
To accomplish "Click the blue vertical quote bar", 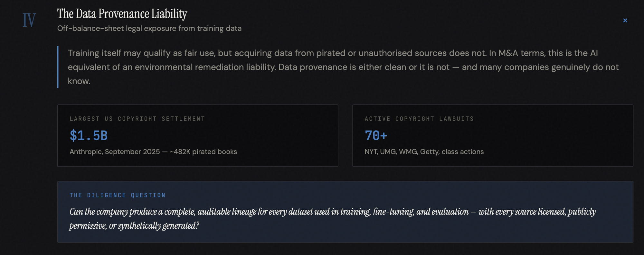I will pyautogui.click(x=58, y=67).
